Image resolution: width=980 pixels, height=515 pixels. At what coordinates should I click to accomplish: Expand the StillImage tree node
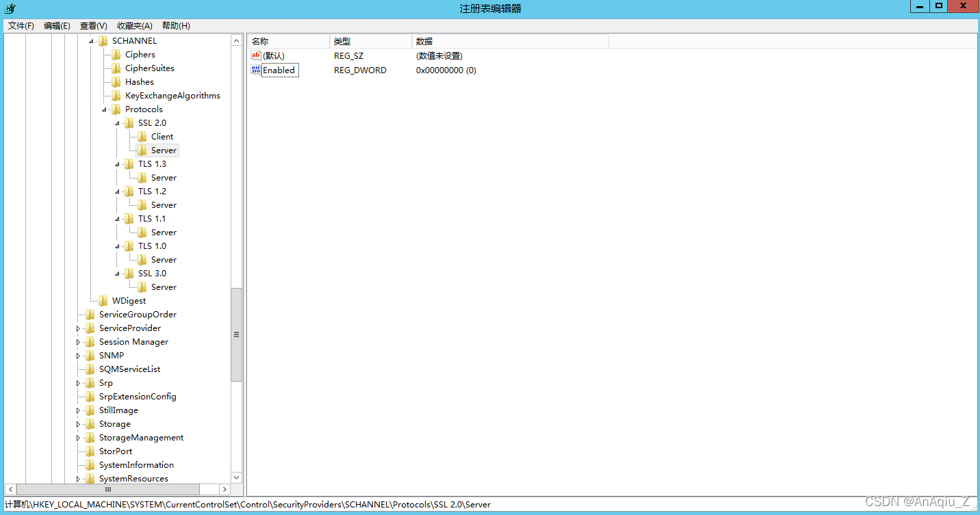[78, 410]
